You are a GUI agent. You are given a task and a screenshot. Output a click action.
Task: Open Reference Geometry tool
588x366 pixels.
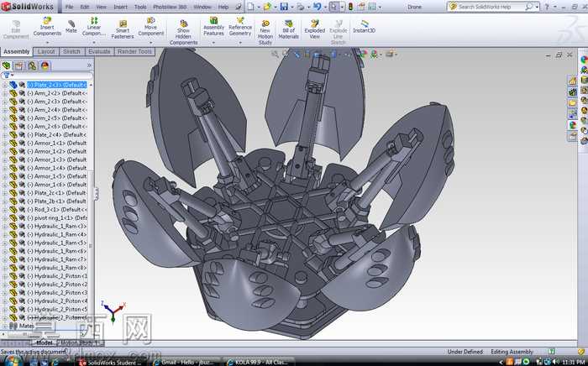[x=240, y=26]
